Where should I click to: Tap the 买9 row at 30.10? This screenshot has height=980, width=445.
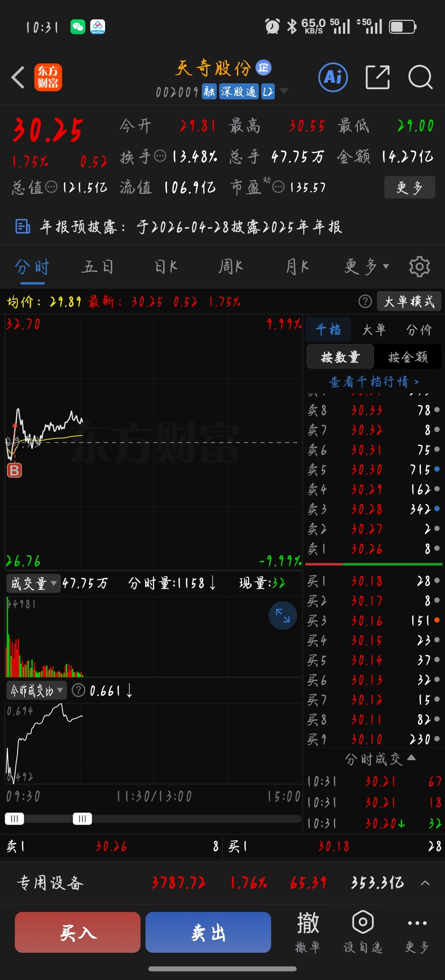pos(374,739)
